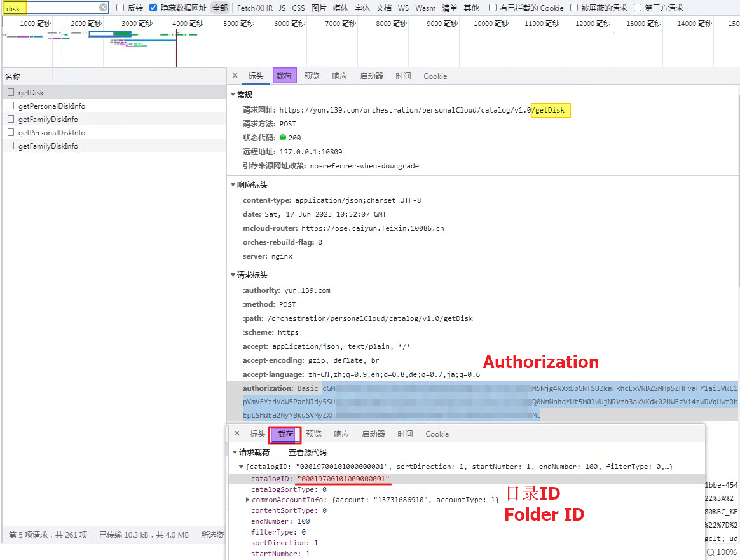
Task: Enable 第三方请求 checkbox
Action: pyautogui.click(x=638, y=8)
